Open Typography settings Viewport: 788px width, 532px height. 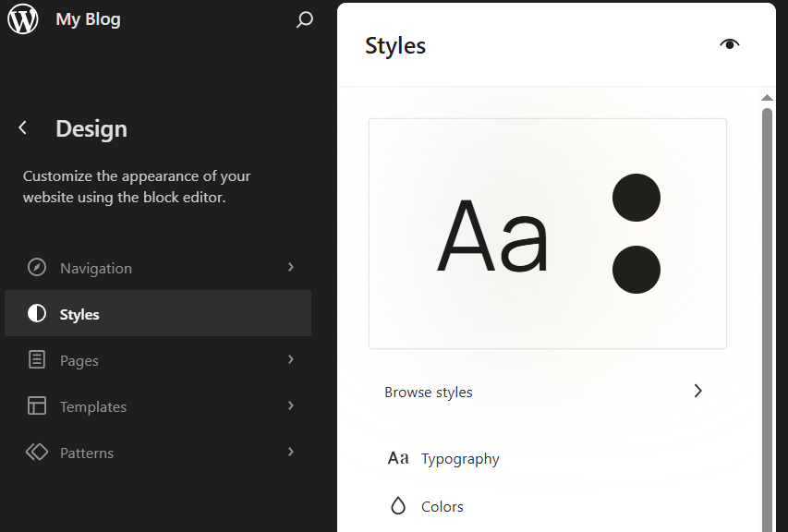(548, 459)
